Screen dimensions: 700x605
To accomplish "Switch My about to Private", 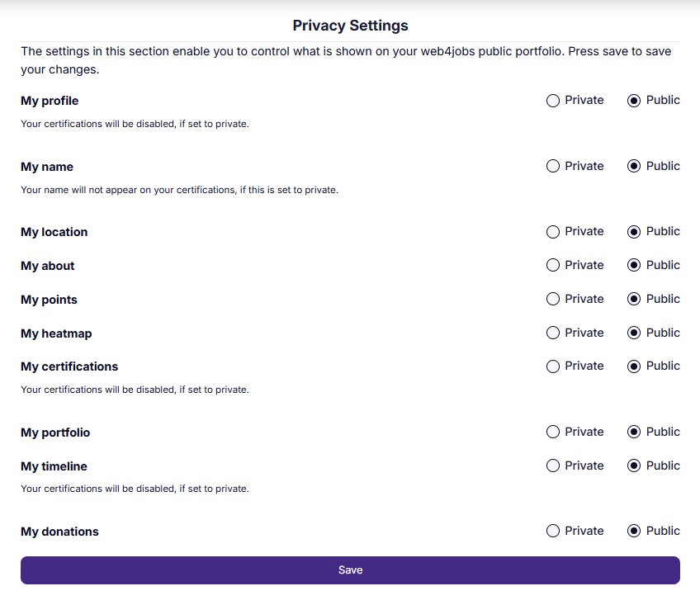I will (553, 266).
